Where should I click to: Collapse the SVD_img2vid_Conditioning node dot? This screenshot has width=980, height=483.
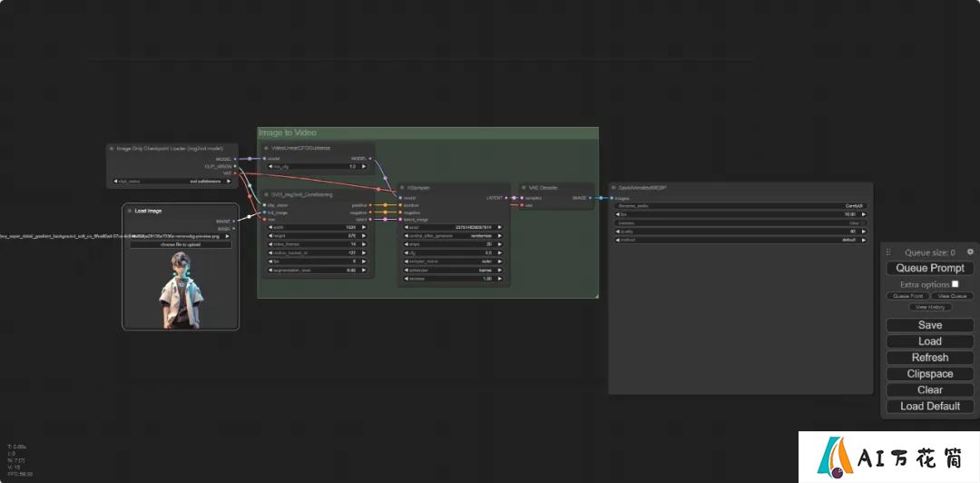267,194
